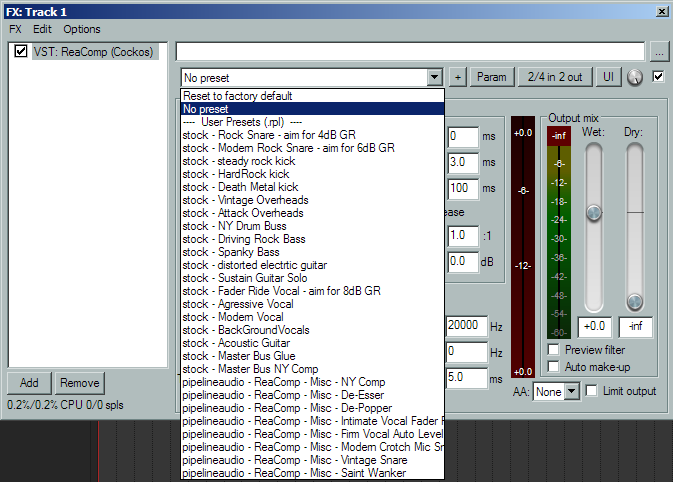Click the 20000 Hz filter field
Screen dimensions: 673x482
click(466, 326)
